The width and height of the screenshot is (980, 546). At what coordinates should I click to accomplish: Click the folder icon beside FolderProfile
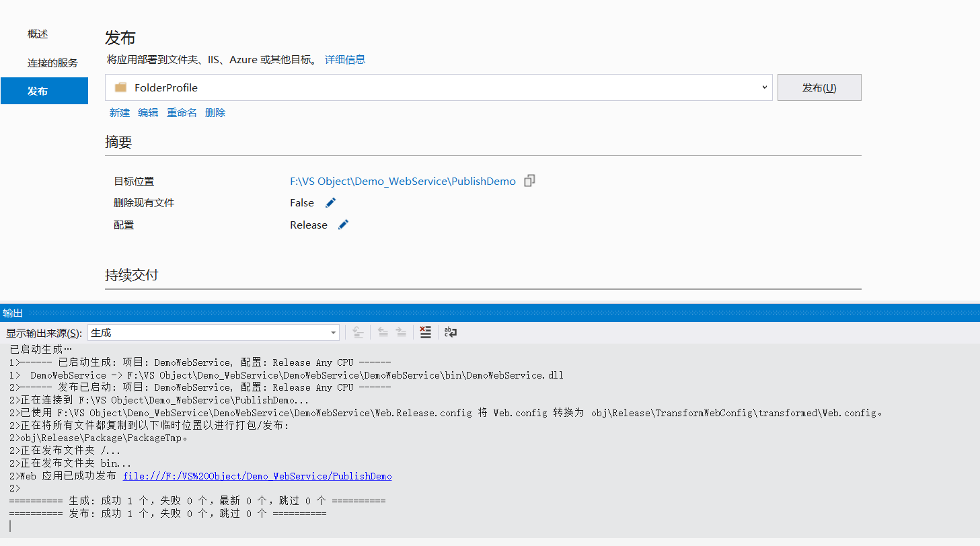pyautogui.click(x=120, y=87)
